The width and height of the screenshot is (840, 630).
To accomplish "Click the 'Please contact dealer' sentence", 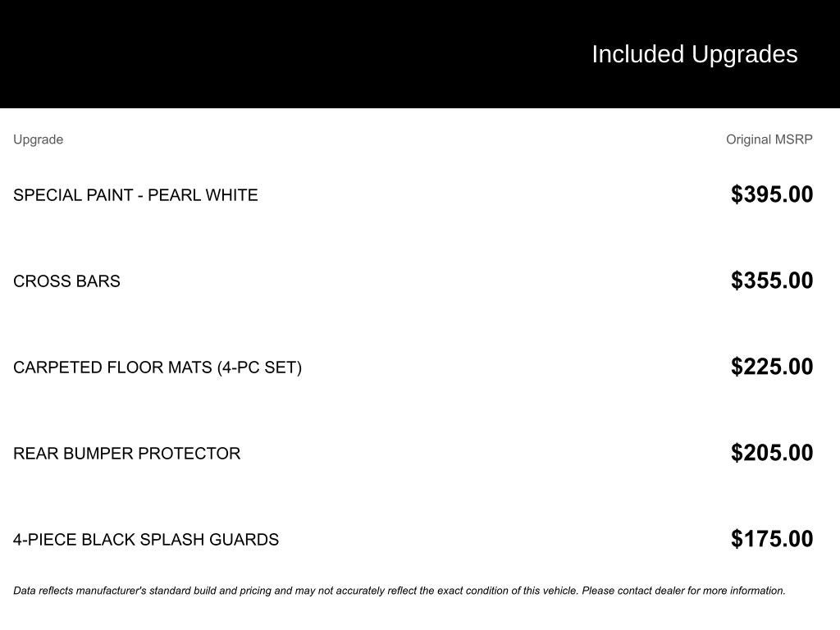I will pos(683,591).
